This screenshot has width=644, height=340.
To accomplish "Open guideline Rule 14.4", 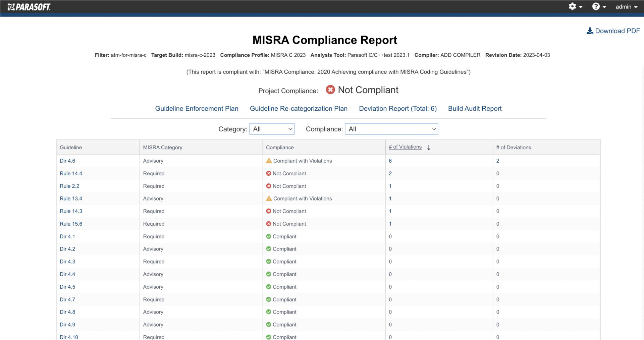I will coord(71,173).
